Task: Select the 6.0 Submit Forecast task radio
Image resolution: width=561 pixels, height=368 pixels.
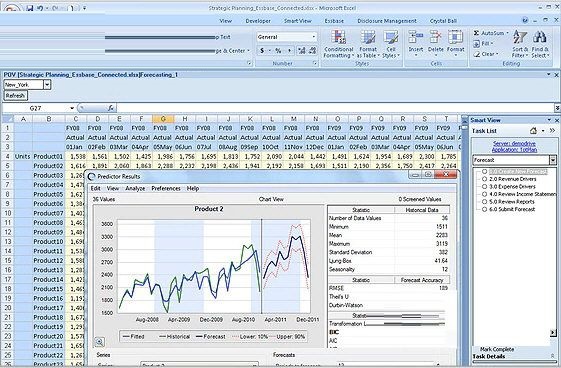Action: coord(484,209)
